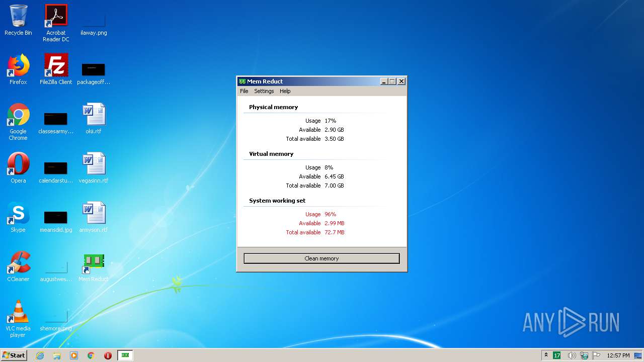Viewport: 644px width, 362px height.
Task: Click virtual memory usage value 8%
Action: [329, 167]
